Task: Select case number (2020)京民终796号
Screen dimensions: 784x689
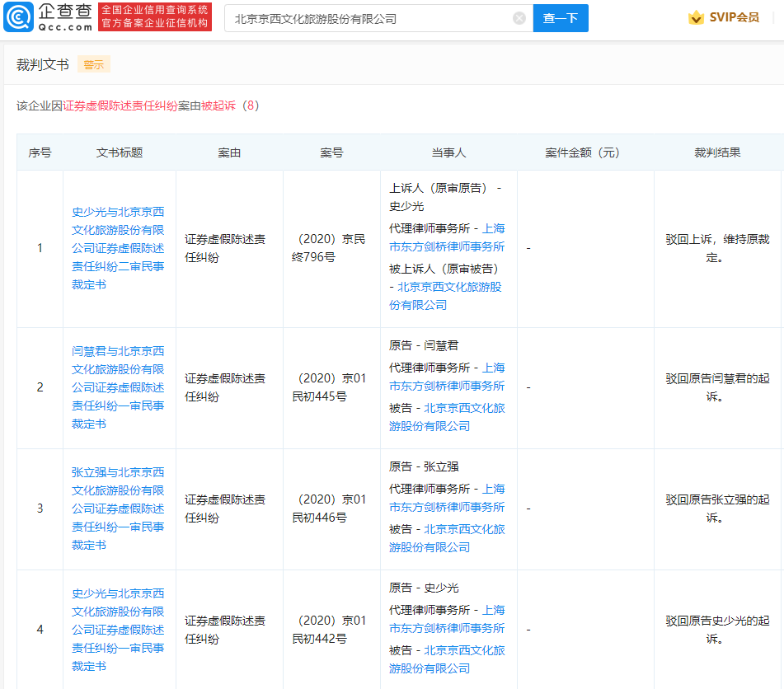Action: coord(329,248)
